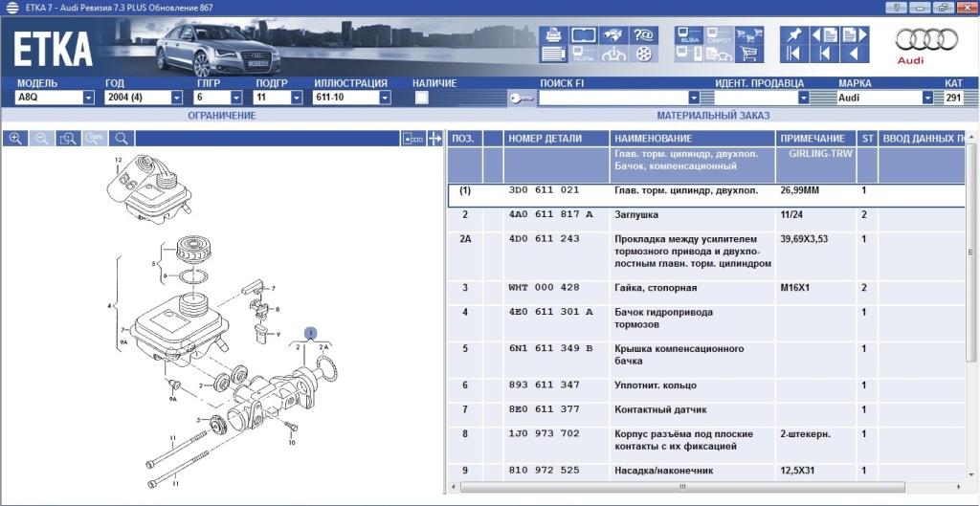The image size is (980, 506).
Task: Expand the ИЛЛЮСТРАЦИЯ dropdown
Action: (x=385, y=98)
